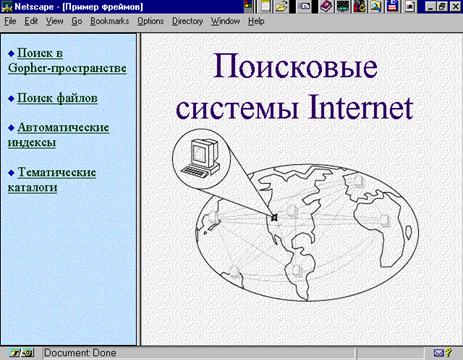
Task: Open the Go menu
Action: coord(77,21)
